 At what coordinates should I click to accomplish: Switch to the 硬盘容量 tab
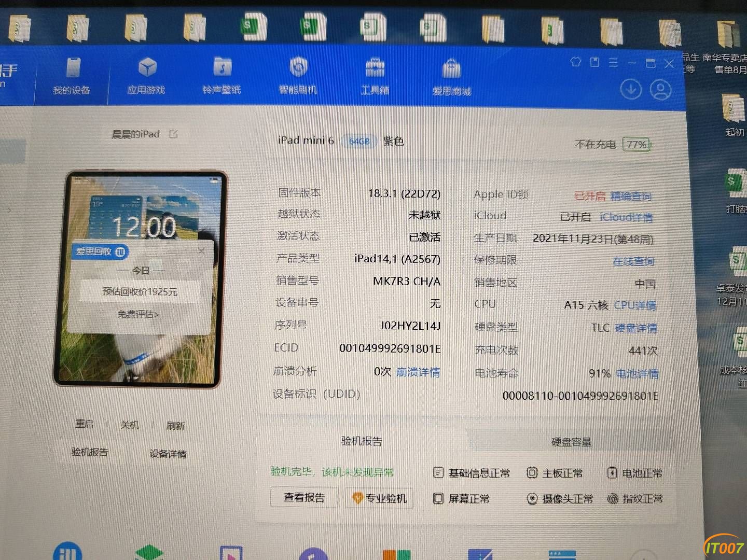pyautogui.click(x=571, y=442)
